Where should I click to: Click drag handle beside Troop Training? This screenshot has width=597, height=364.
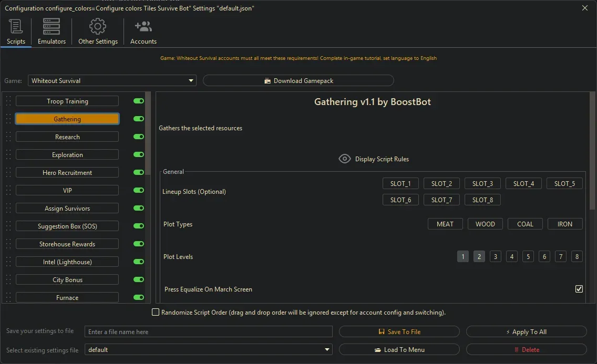(8, 101)
